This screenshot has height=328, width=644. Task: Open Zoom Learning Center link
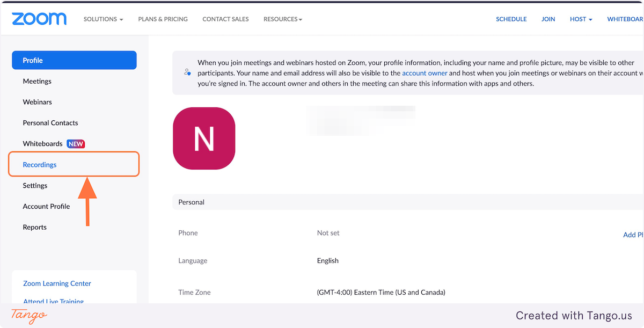(57, 283)
